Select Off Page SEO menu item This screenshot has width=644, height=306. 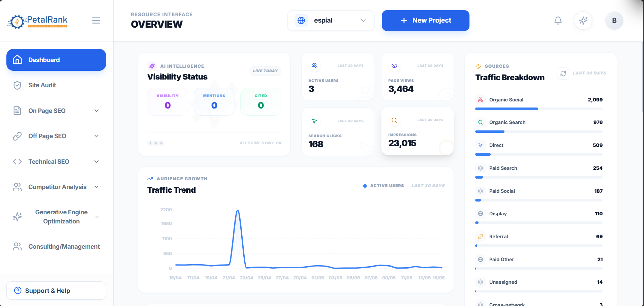(56, 136)
